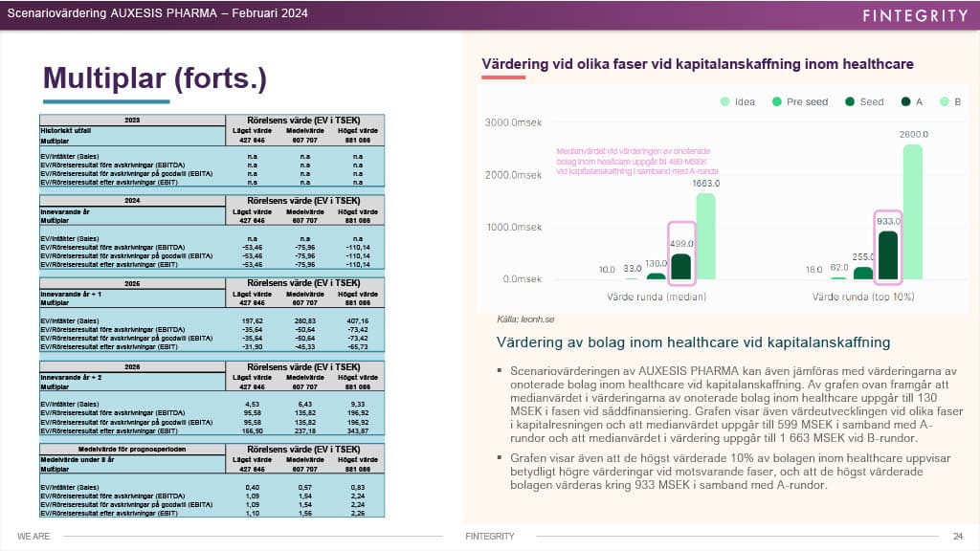980x551 pixels.
Task: Click the "Historiskt utfall" row label
Action: tap(66, 130)
